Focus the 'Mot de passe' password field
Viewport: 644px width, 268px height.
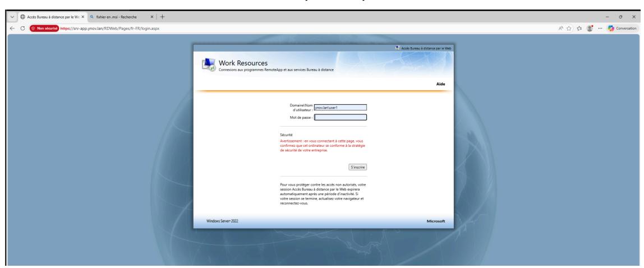(341, 117)
